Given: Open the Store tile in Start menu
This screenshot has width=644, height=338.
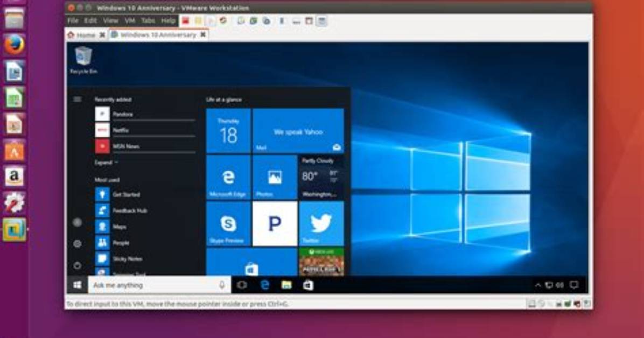Looking at the screenshot, I should (x=251, y=262).
